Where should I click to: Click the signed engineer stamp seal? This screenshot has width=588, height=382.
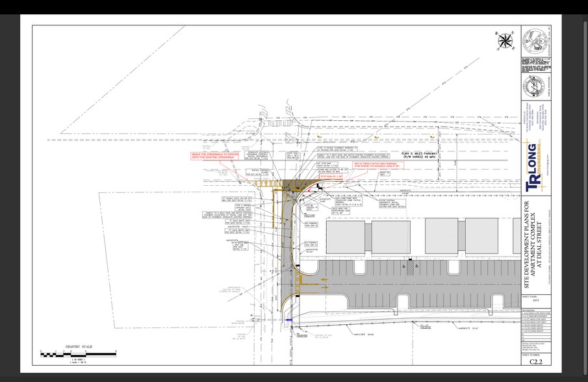coord(535,85)
